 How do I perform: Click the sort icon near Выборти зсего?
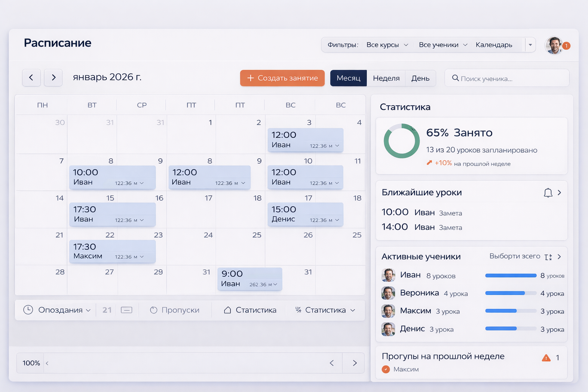[x=548, y=257]
